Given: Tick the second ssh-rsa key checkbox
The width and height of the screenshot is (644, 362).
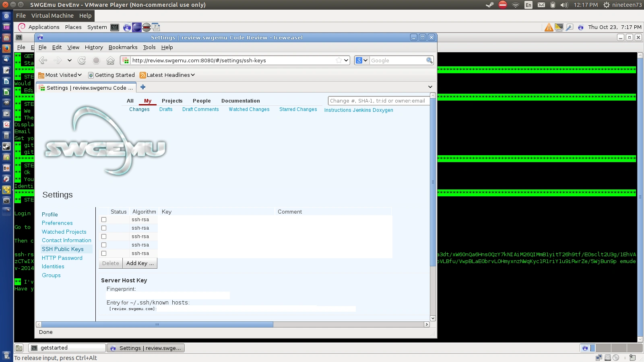Looking at the screenshot, I should pyautogui.click(x=104, y=228).
